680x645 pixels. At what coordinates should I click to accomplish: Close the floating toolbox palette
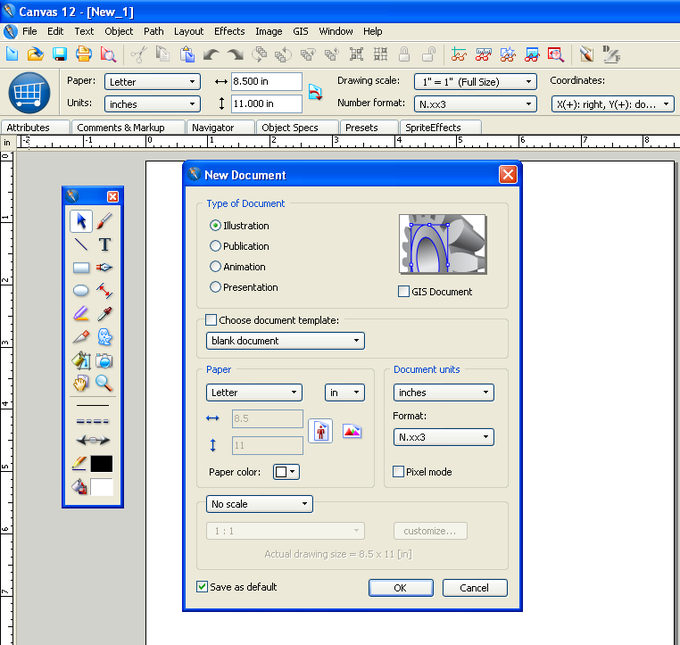click(113, 196)
